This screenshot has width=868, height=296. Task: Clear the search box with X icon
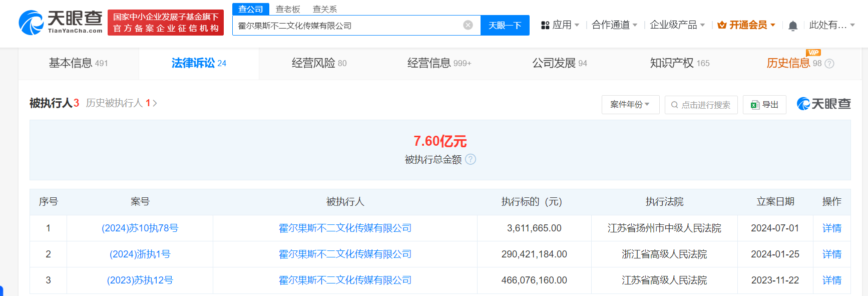tap(468, 25)
